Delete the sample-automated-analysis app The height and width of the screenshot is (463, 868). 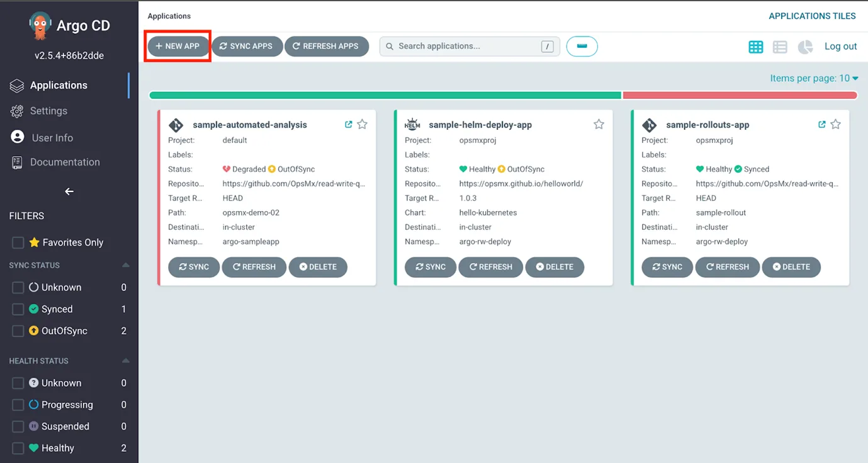pyautogui.click(x=318, y=267)
